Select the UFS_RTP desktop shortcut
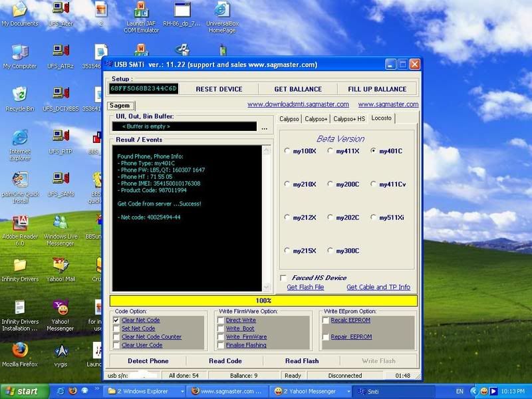 point(61,142)
